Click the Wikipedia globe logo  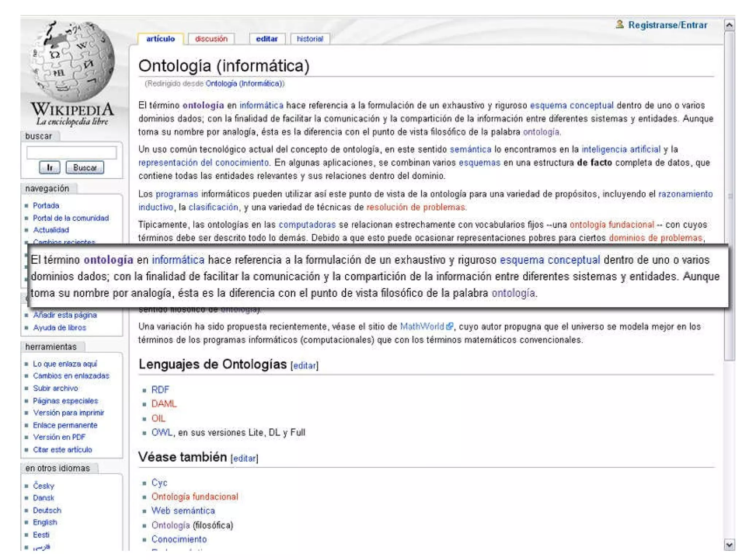click(x=73, y=60)
